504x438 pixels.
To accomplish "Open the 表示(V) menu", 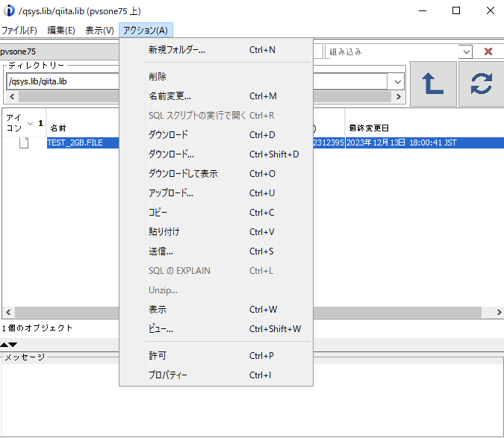I will point(99,30).
